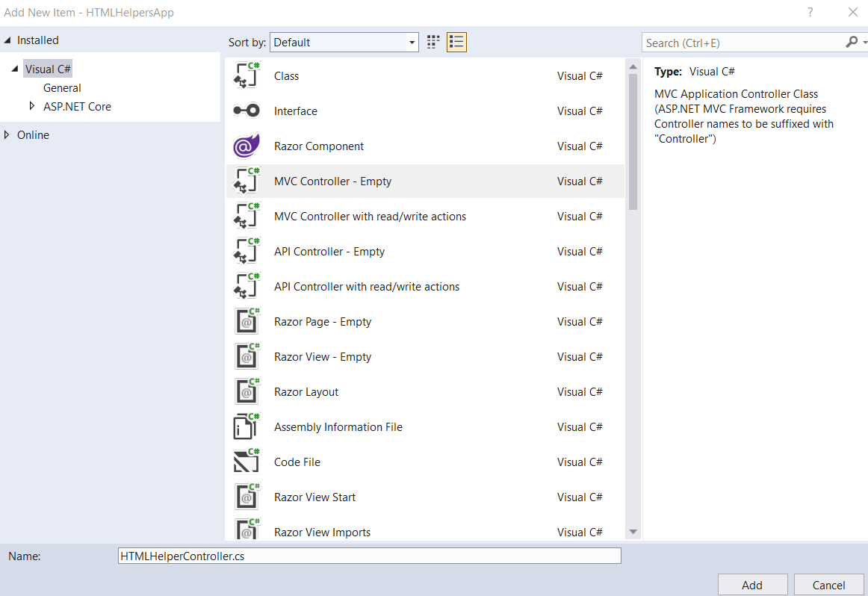Select Assembly Information File template name
This screenshot has width=868, height=596.
(338, 427)
